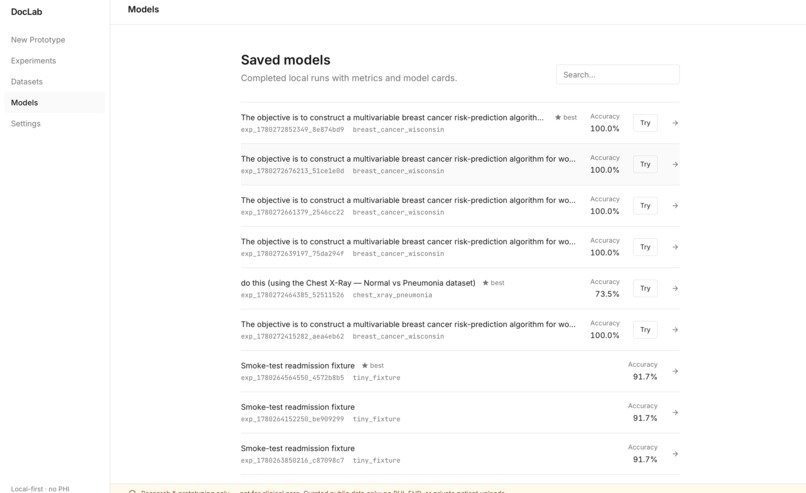Open arrow for chest_xray_pneumonia model
This screenshot has height=493, width=806.
coord(675,288)
